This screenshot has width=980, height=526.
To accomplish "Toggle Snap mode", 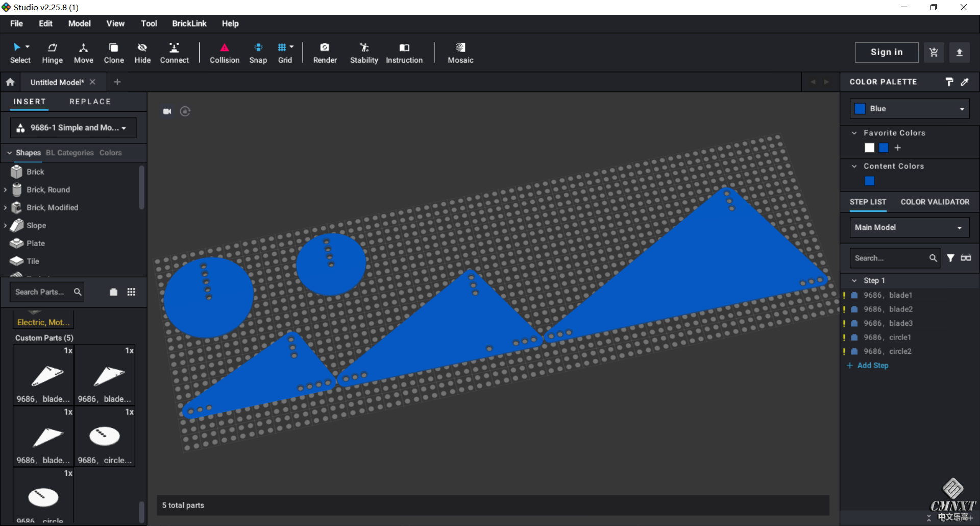I will pos(258,53).
